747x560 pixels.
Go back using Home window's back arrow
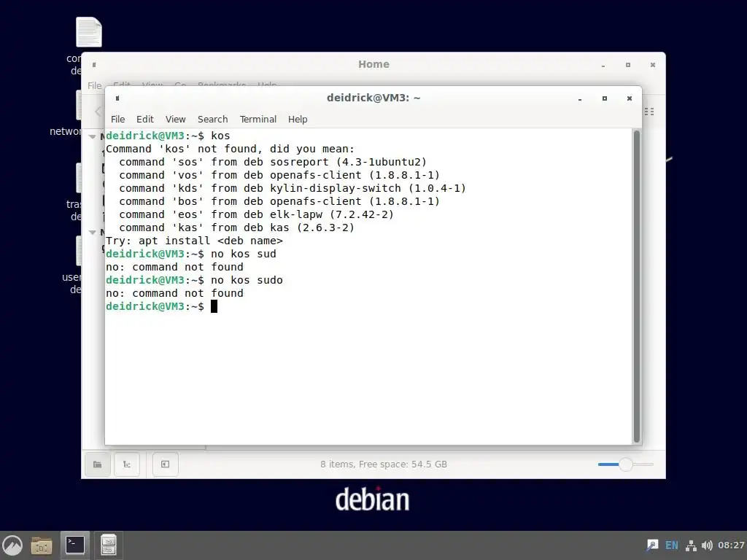(x=98, y=112)
